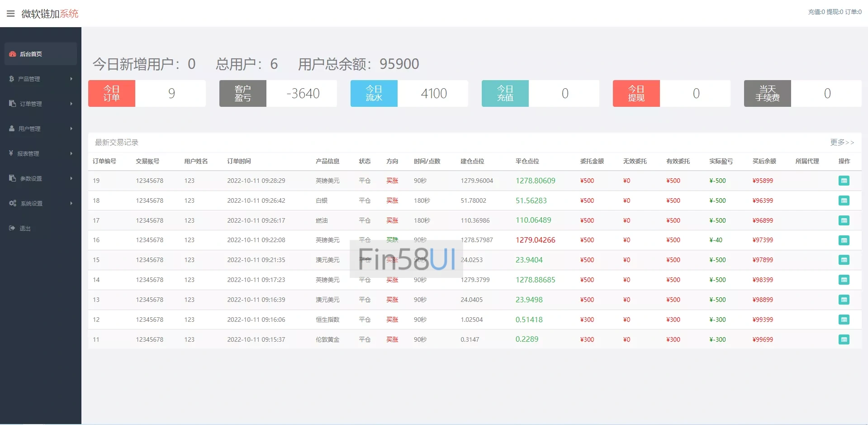868x425 pixels.
Task: Click the 订单时间 column header
Action: pyautogui.click(x=239, y=161)
